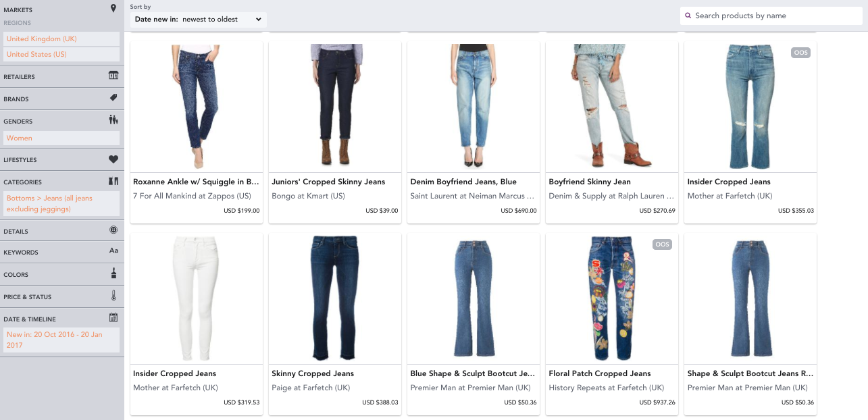Click the Price & Status thermometer icon
Screen dimensions: 868x420
(113, 296)
